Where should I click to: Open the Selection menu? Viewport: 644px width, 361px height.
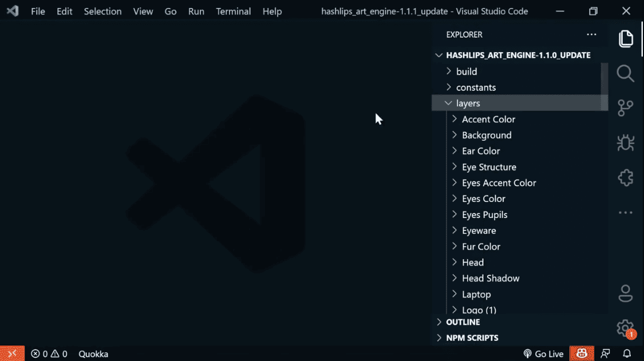coord(102,11)
